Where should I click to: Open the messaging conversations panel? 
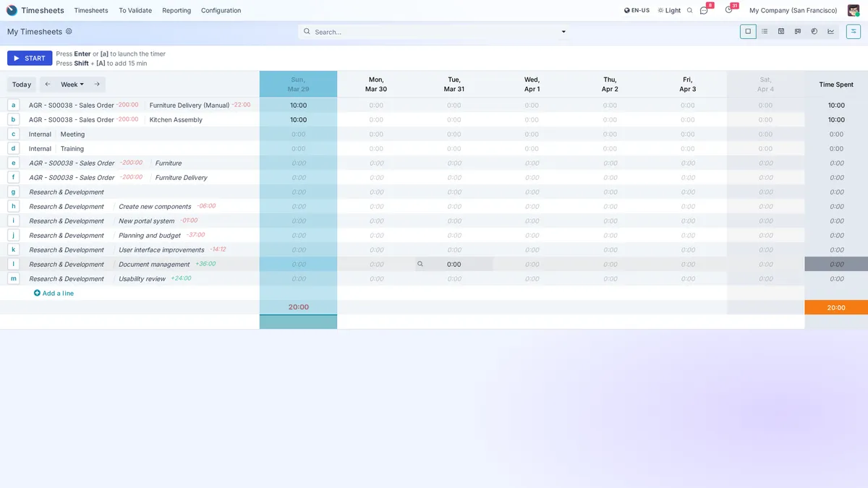[703, 10]
